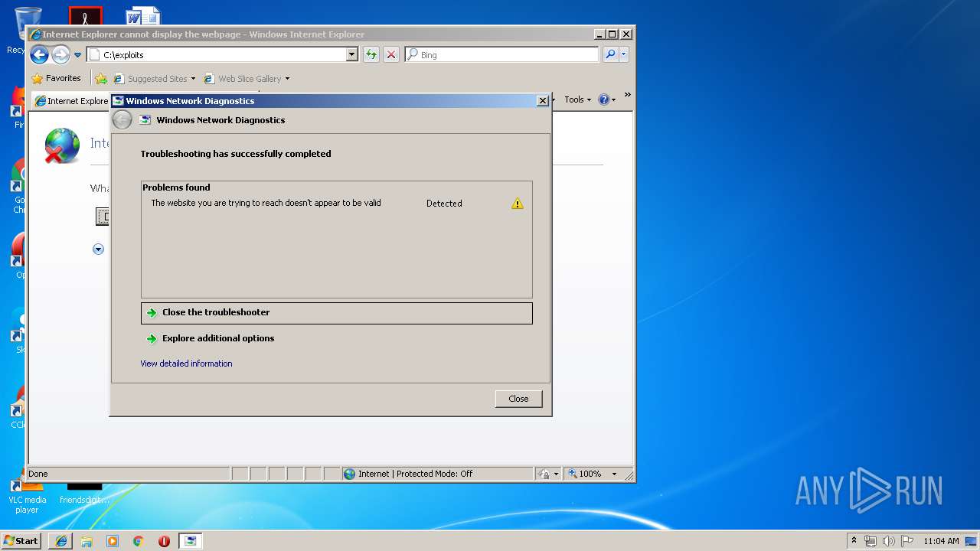Screen dimensions: 980x551
Task: Expand the address bar history dropdown
Action: click(352, 55)
